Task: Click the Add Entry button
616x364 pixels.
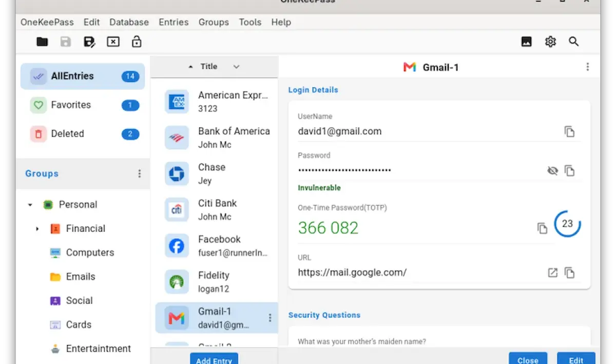Action: 214,359
